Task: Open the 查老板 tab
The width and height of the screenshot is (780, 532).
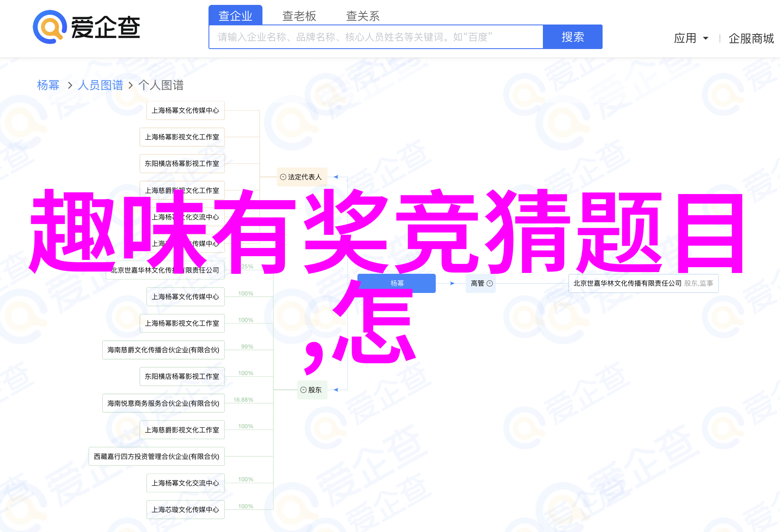Action: tap(299, 16)
